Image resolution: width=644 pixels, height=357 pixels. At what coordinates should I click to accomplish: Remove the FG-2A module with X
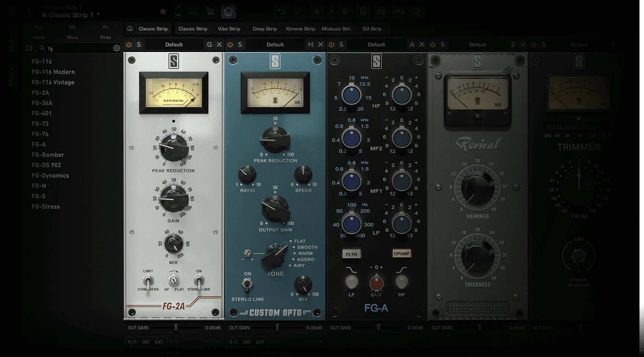219,44
